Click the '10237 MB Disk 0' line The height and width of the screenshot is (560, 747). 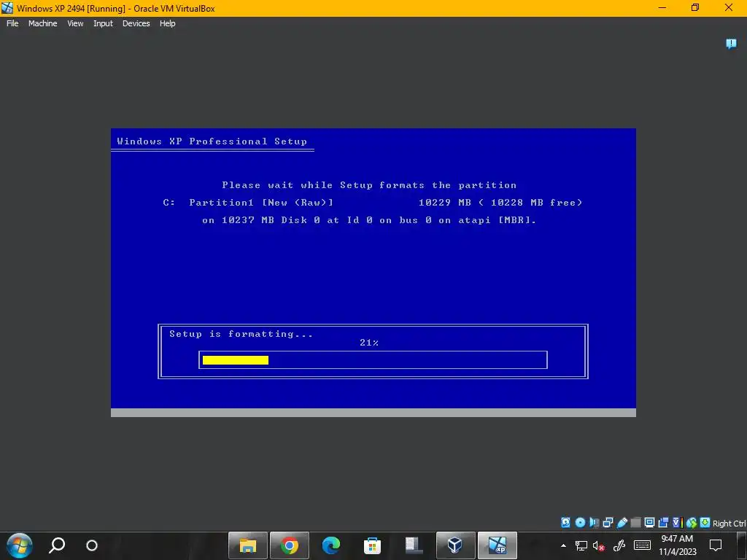pos(369,220)
